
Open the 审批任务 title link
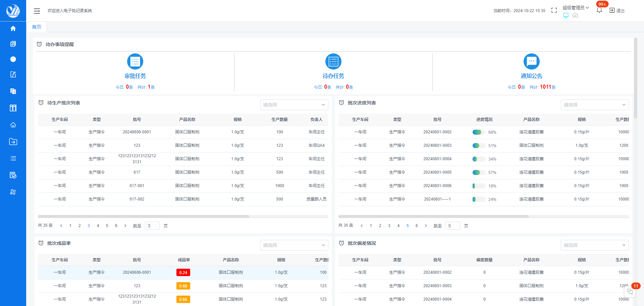(x=135, y=76)
